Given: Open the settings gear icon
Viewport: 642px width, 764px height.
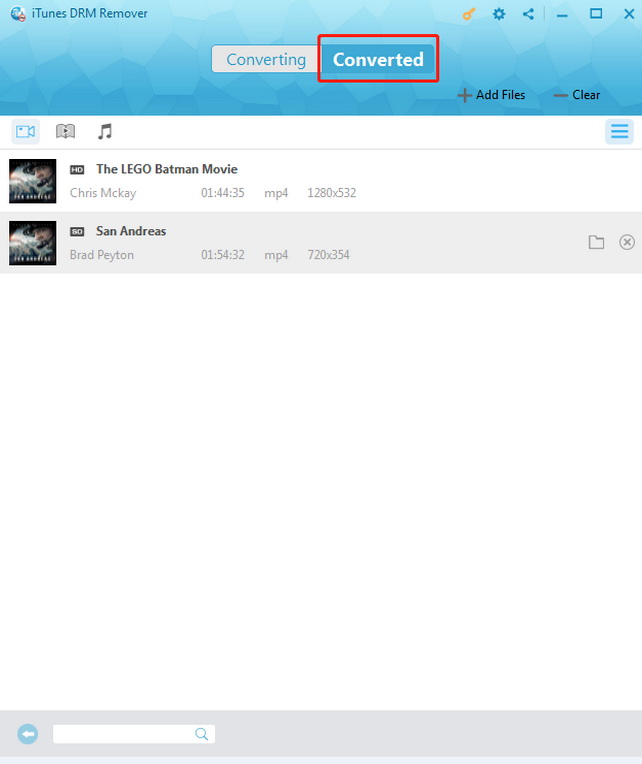Looking at the screenshot, I should tap(499, 14).
